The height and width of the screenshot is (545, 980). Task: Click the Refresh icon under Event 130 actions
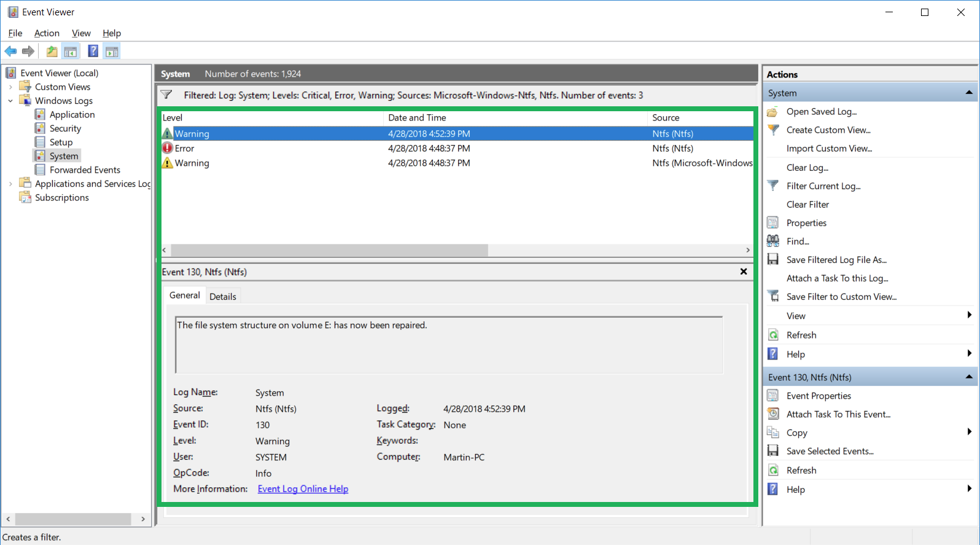pyautogui.click(x=773, y=470)
